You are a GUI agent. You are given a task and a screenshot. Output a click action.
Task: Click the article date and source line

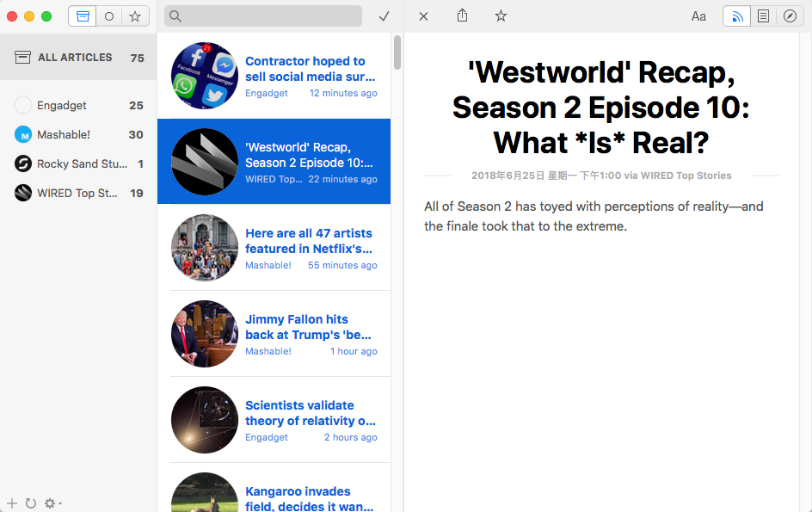click(601, 176)
